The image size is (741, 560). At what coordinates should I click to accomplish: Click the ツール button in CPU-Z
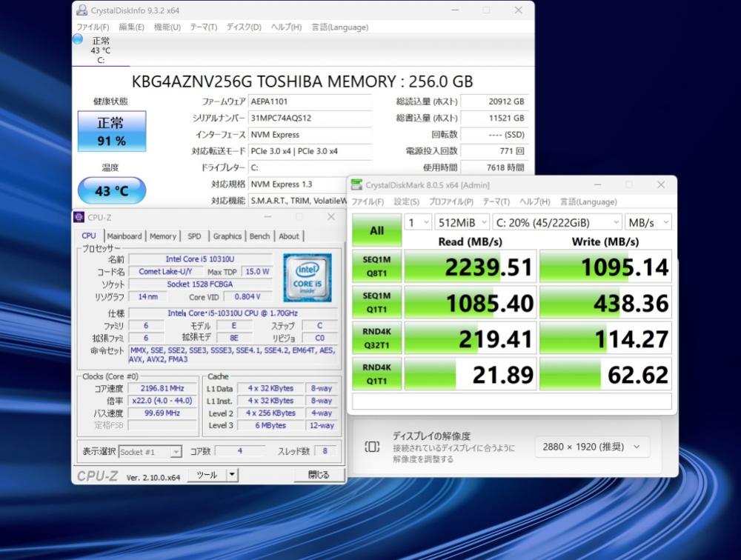[x=207, y=475]
